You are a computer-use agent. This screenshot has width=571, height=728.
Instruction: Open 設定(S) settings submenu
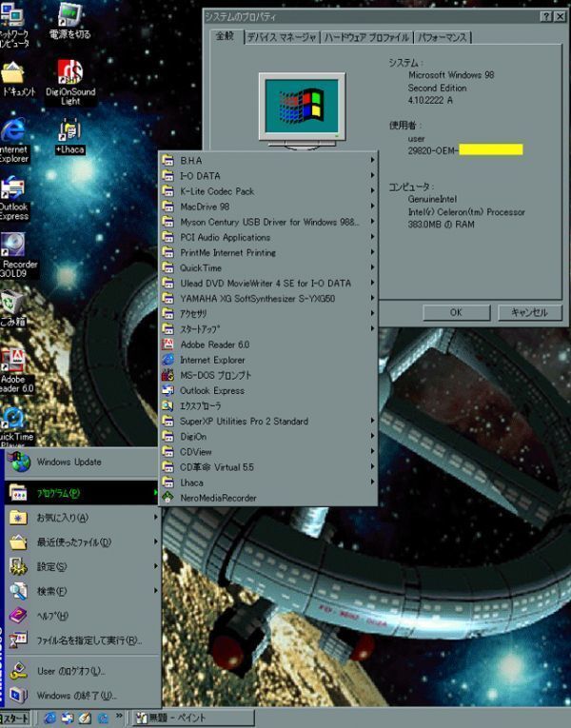click(x=82, y=566)
